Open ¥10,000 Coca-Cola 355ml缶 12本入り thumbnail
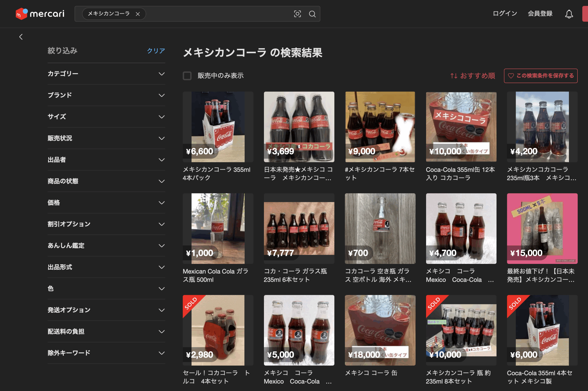The width and height of the screenshot is (588, 391). 461,127
